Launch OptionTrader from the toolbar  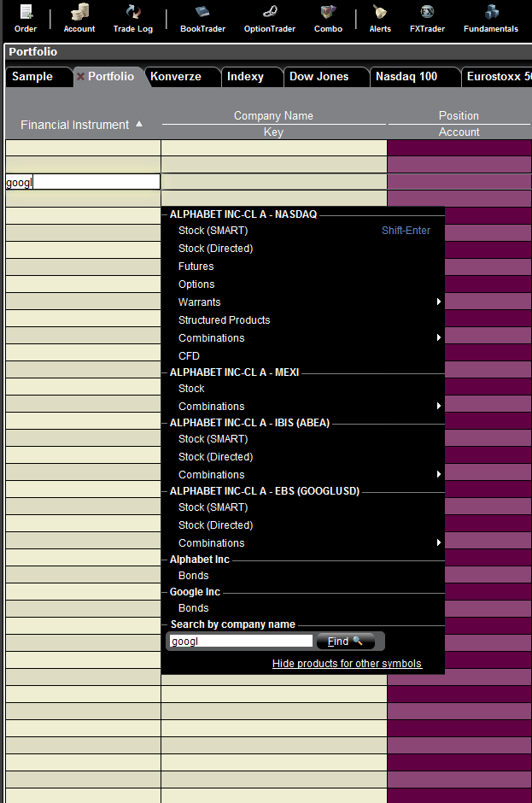(270, 18)
